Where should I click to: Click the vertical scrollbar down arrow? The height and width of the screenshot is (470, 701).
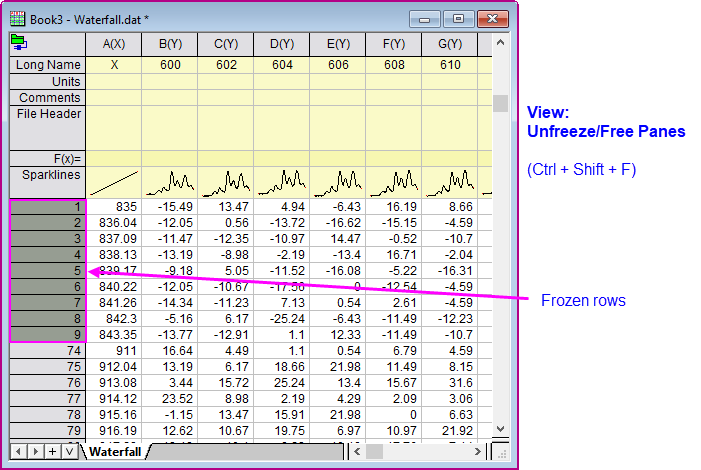(x=500, y=428)
